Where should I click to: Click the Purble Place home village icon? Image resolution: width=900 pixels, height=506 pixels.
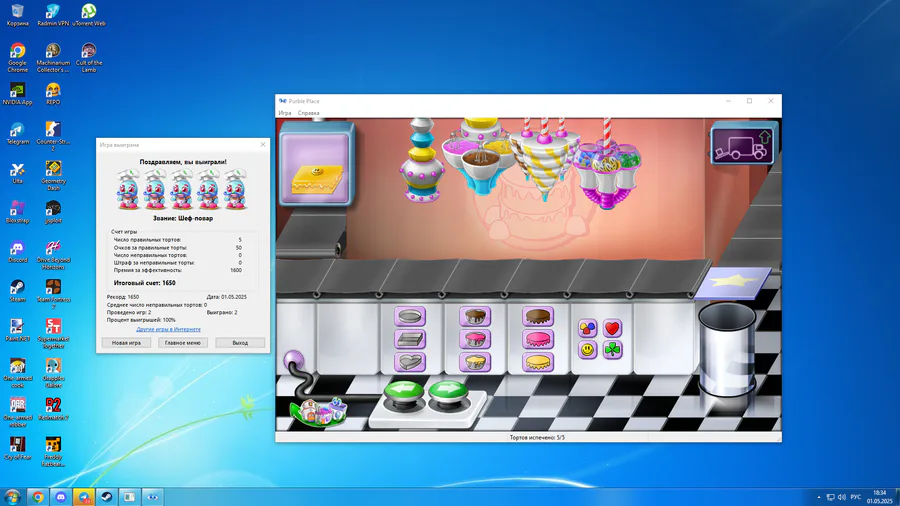[320, 412]
